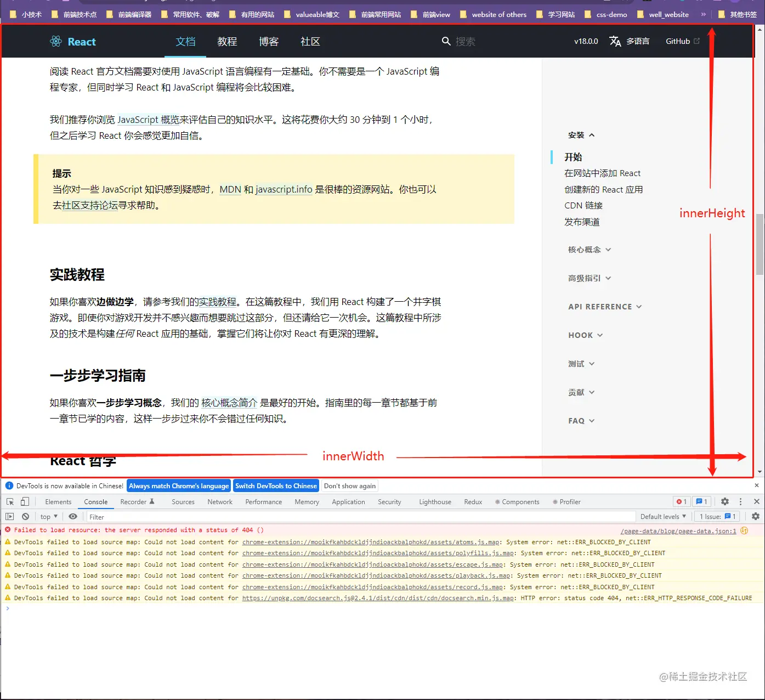Click the inspect element picker icon
The image size is (765, 700).
click(x=10, y=502)
